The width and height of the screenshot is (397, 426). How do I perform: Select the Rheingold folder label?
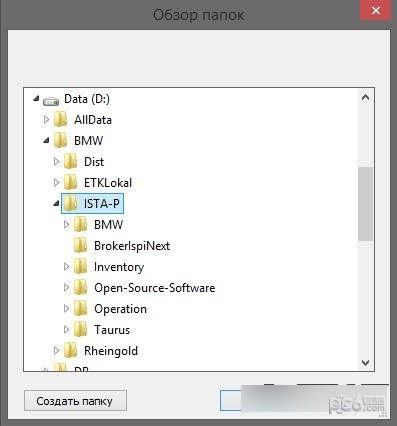[x=111, y=351]
